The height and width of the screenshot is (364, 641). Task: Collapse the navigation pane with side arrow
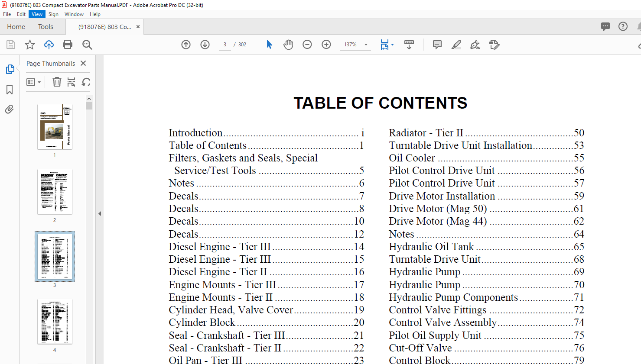point(100,213)
